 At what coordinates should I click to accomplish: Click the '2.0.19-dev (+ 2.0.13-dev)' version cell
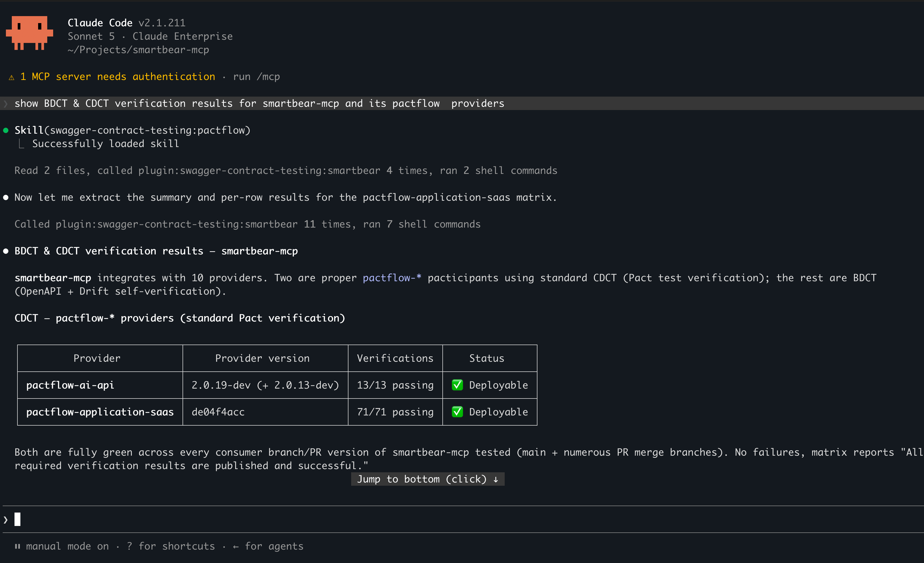(265, 385)
